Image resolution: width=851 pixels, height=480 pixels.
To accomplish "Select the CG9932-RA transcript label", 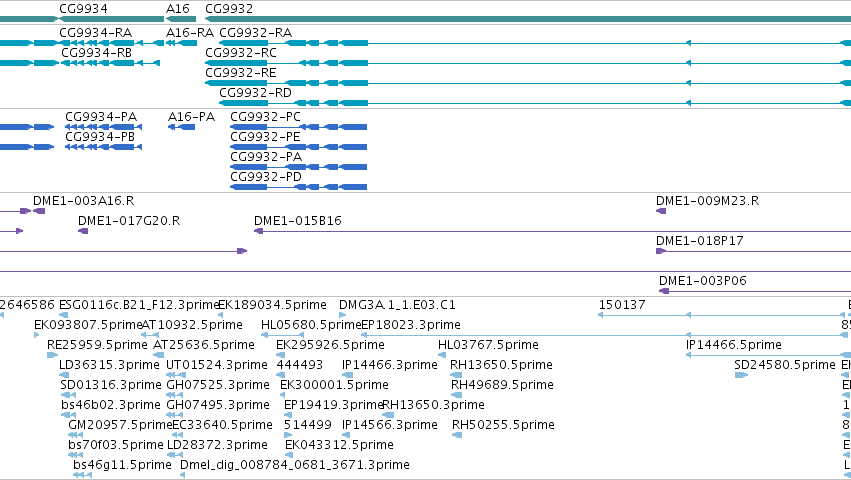I will 256,33.
